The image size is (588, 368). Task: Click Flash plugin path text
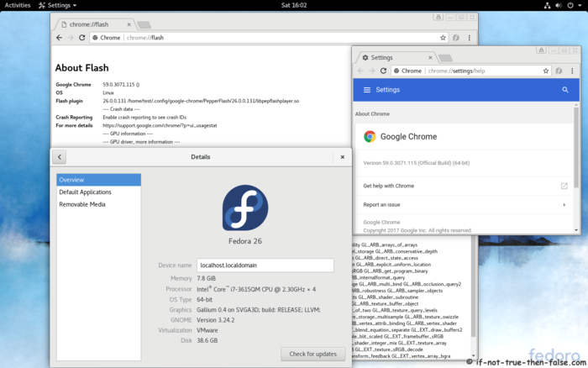tap(201, 101)
